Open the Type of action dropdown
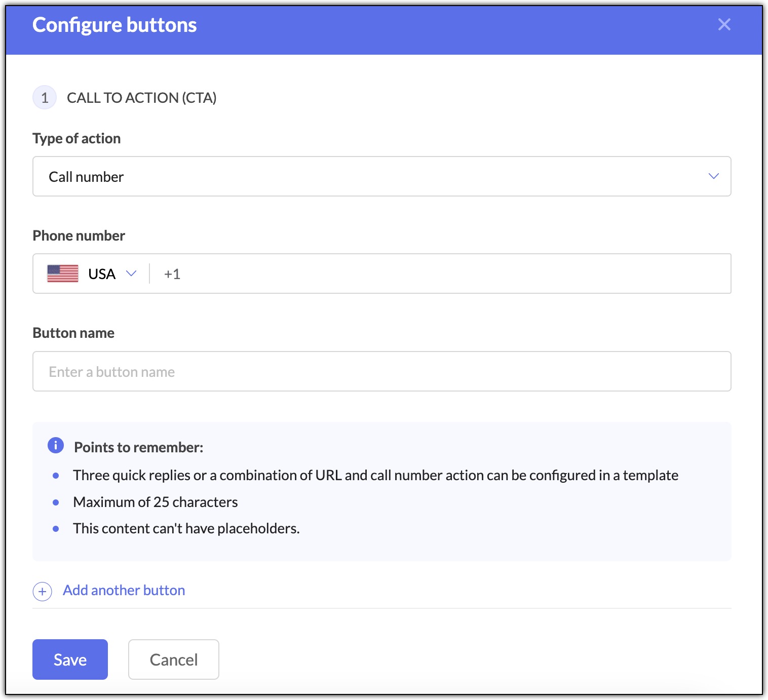 click(381, 176)
